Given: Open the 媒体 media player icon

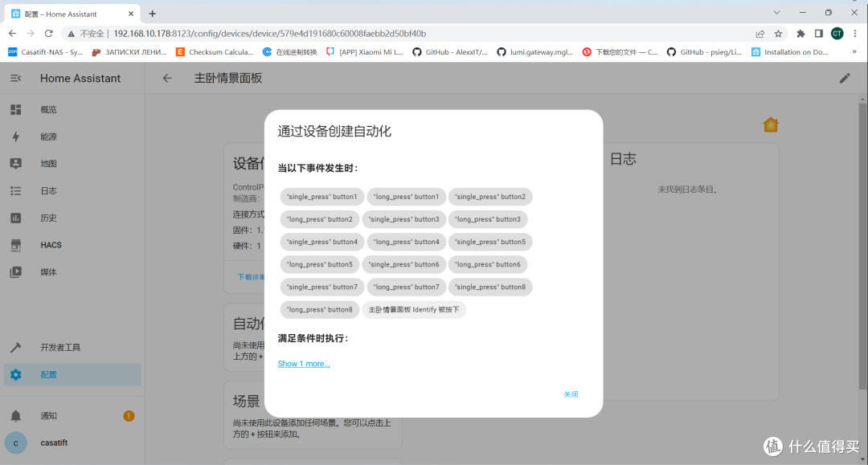Looking at the screenshot, I should tap(15, 272).
